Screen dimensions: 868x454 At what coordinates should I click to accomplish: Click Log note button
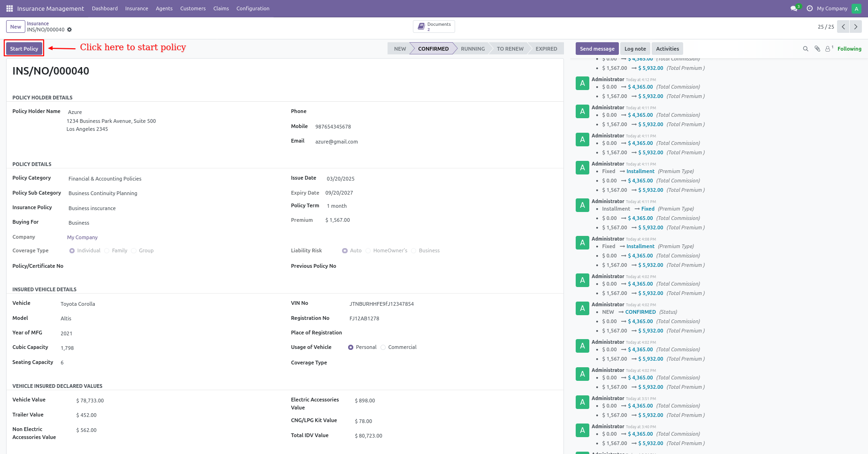point(635,49)
